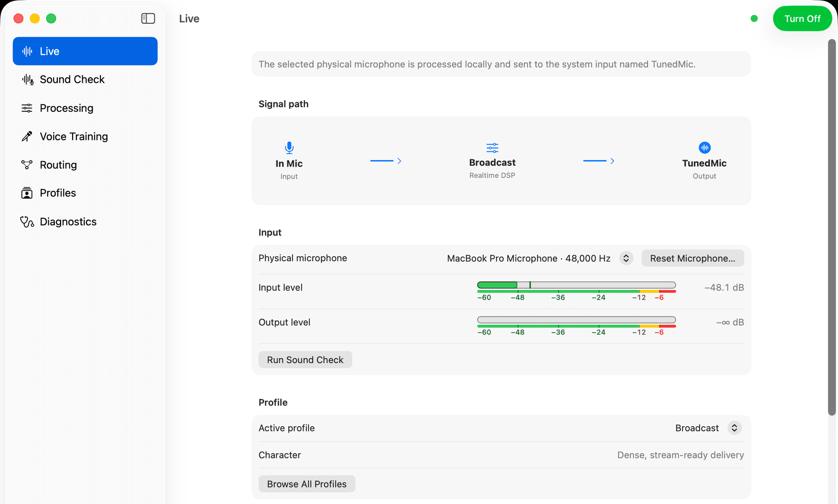Click the Diagnostics stethoscope icon
Image resolution: width=838 pixels, height=504 pixels.
27,222
